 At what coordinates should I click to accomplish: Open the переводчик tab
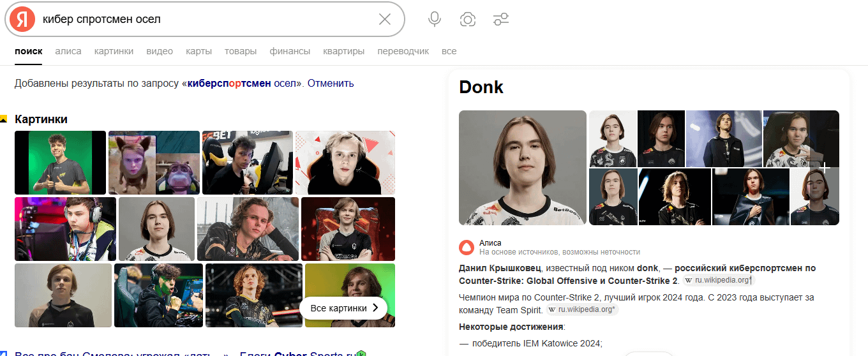(403, 51)
